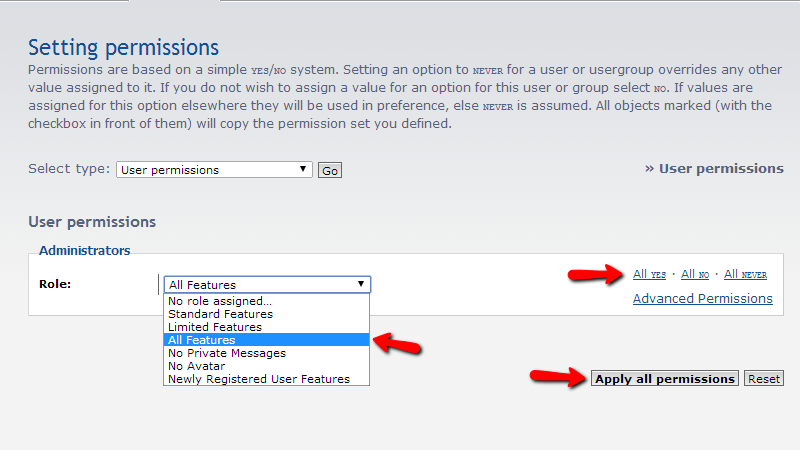Pick Limited Features from role list
Image resolution: width=800 pixels, height=450 pixels.
pos(215,327)
